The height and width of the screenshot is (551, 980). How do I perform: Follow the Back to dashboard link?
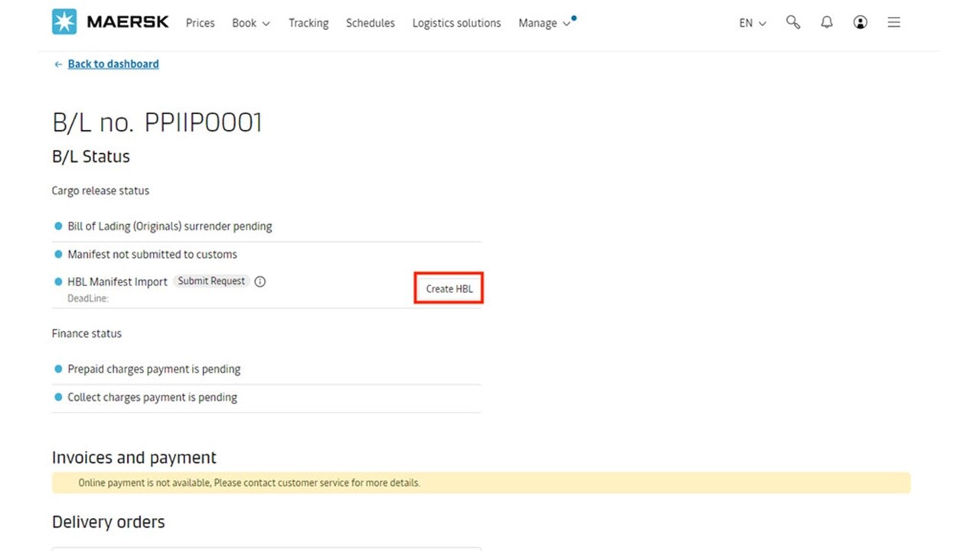113,64
